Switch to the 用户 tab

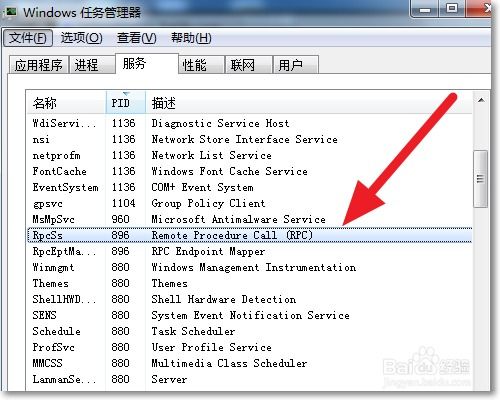coord(296,65)
